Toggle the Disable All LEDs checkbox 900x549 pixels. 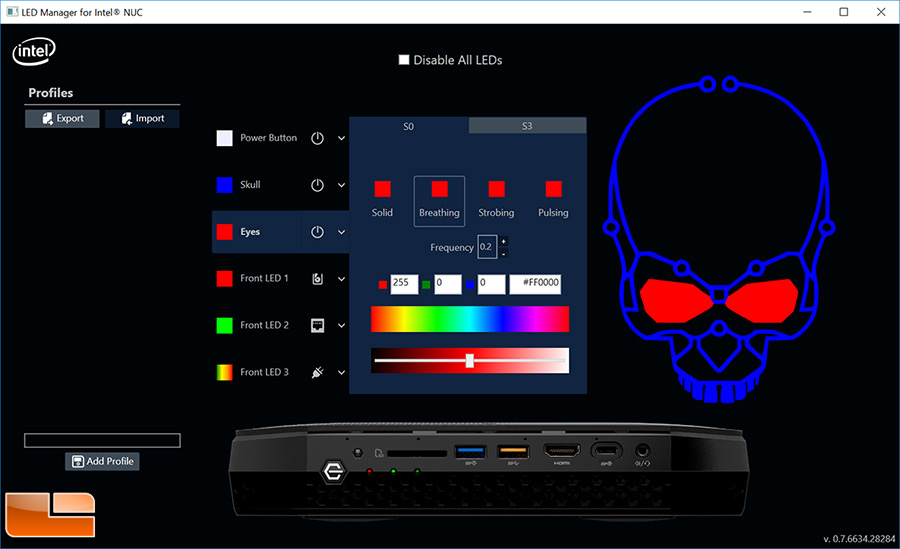pos(404,60)
